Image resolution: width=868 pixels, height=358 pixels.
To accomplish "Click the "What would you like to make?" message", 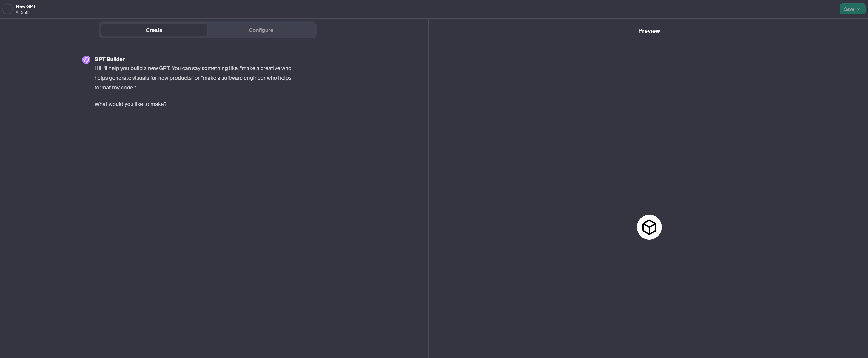I will tap(130, 104).
